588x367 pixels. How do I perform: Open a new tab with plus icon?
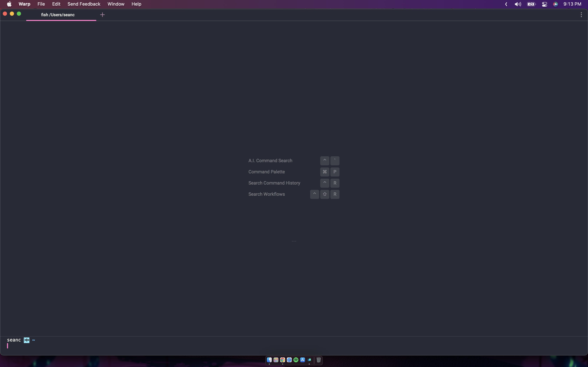[x=102, y=15]
